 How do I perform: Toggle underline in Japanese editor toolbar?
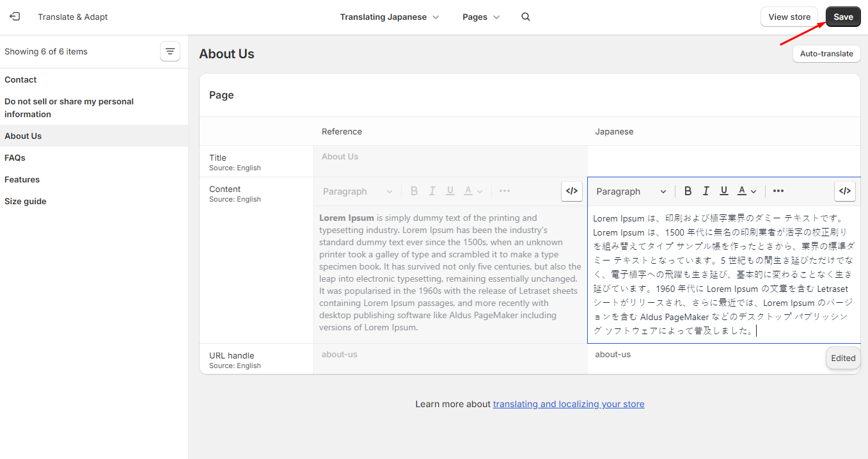pyautogui.click(x=723, y=191)
